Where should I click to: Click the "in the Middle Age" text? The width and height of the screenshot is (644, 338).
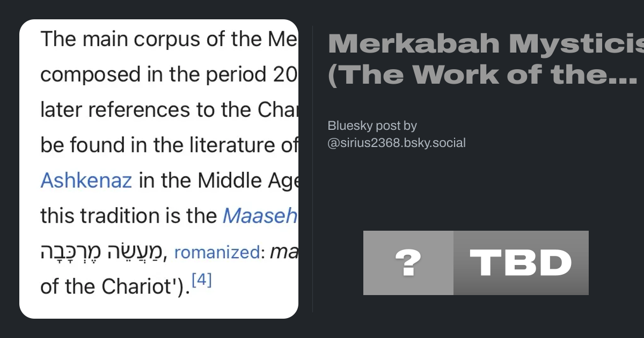pyautogui.click(x=218, y=180)
